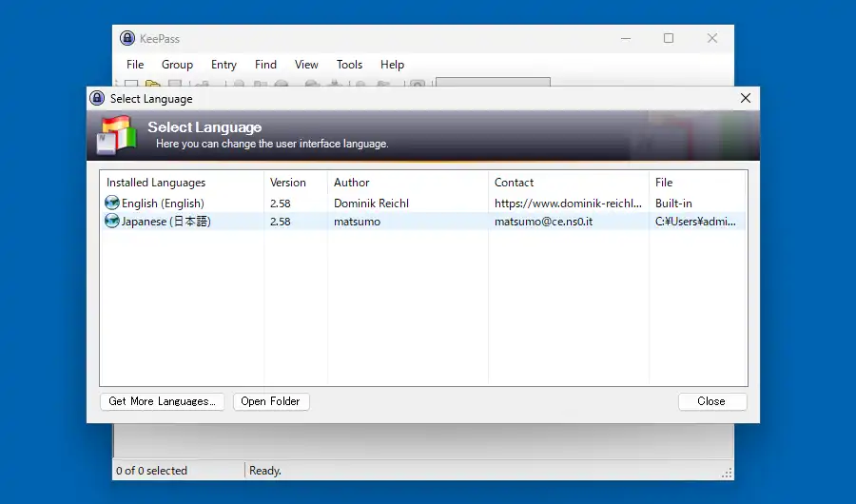Image resolution: width=856 pixels, height=504 pixels.
Task: Close the KeePass main window
Action: click(711, 38)
